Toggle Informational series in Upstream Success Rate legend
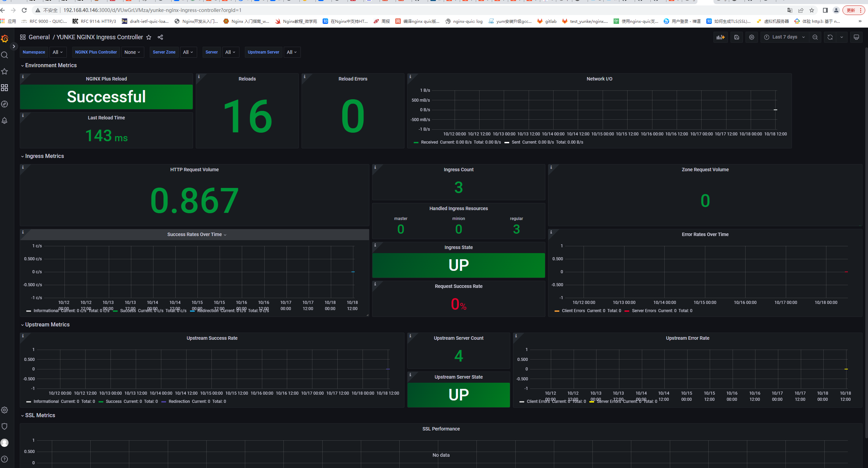The height and width of the screenshot is (468, 868). (x=46, y=401)
